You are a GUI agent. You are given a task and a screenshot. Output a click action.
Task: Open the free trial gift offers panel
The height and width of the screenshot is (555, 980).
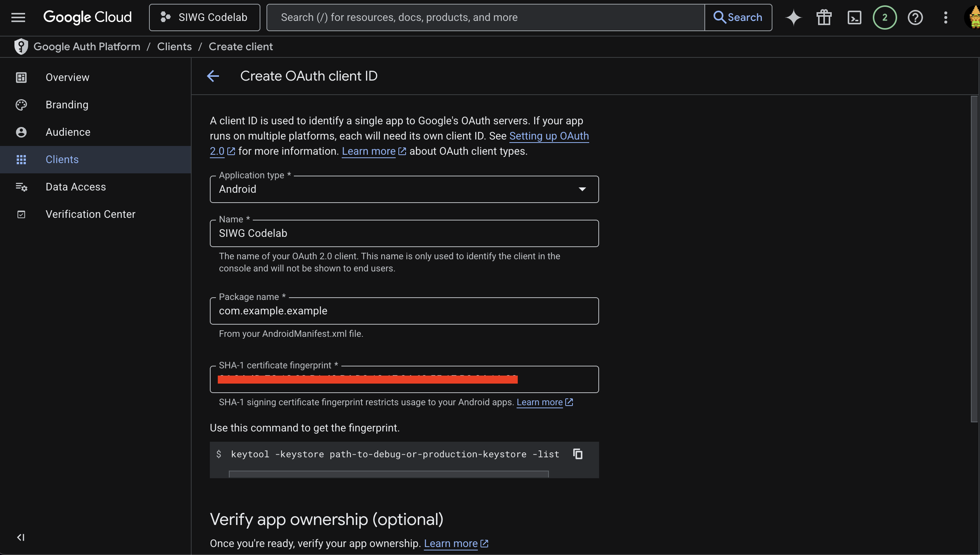click(x=823, y=17)
